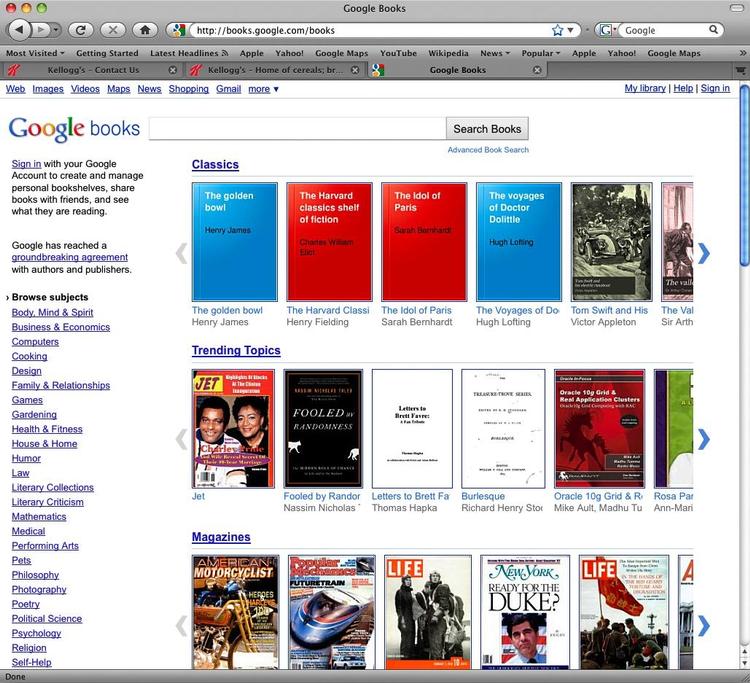Screen dimensions: 750x683
Task: Click the search engine selector icon
Action: (606, 30)
